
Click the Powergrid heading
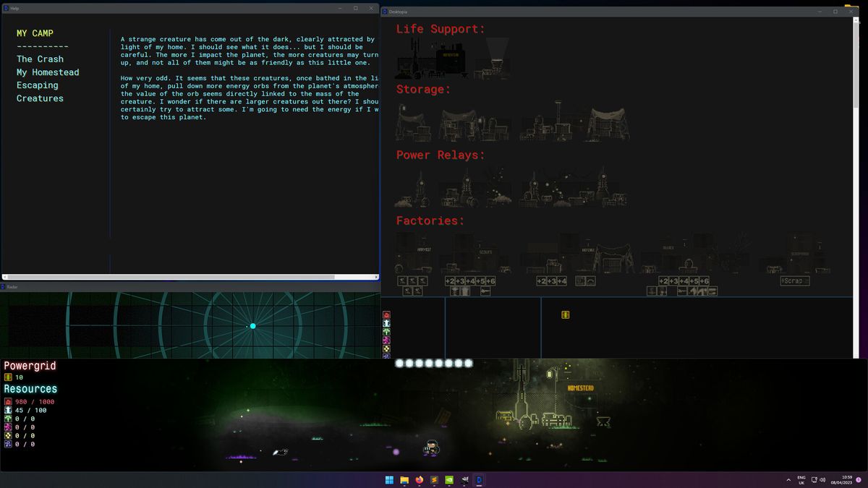30,366
